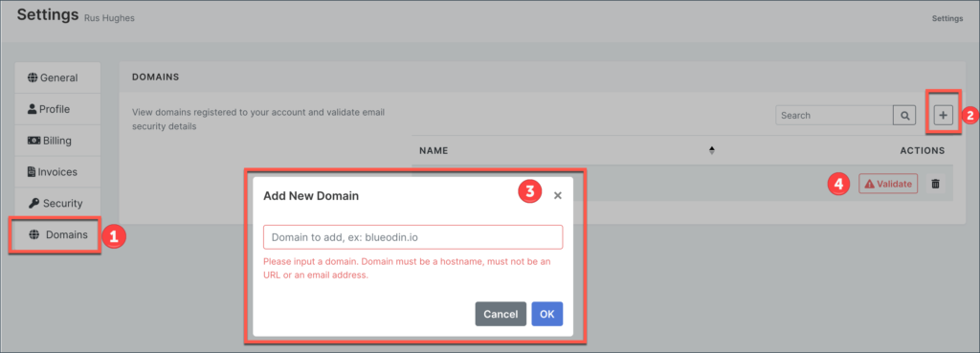Sort domains by the NAME column arrow
This screenshot has height=353, width=980.
(x=711, y=150)
